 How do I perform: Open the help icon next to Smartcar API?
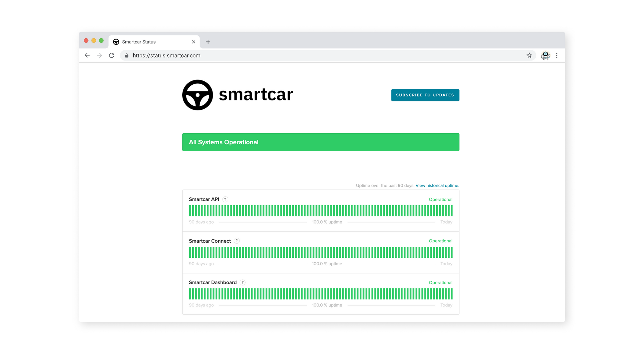pos(225,199)
